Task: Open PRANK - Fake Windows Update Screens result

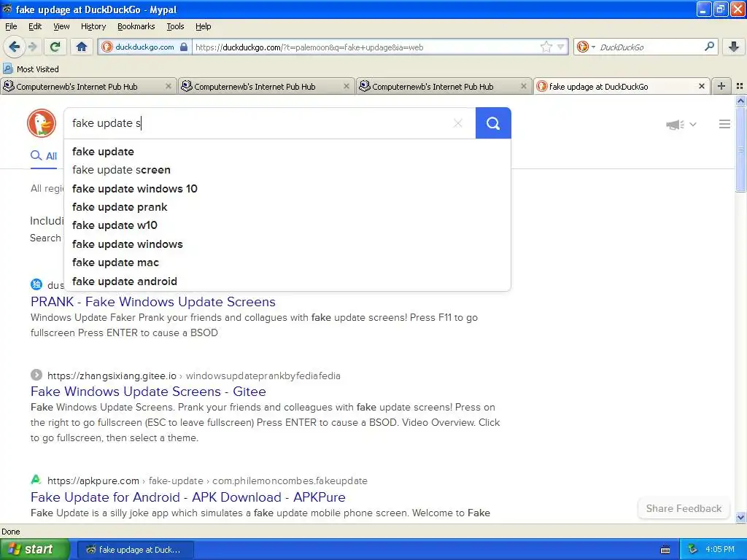Action: [x=153, y=301]
